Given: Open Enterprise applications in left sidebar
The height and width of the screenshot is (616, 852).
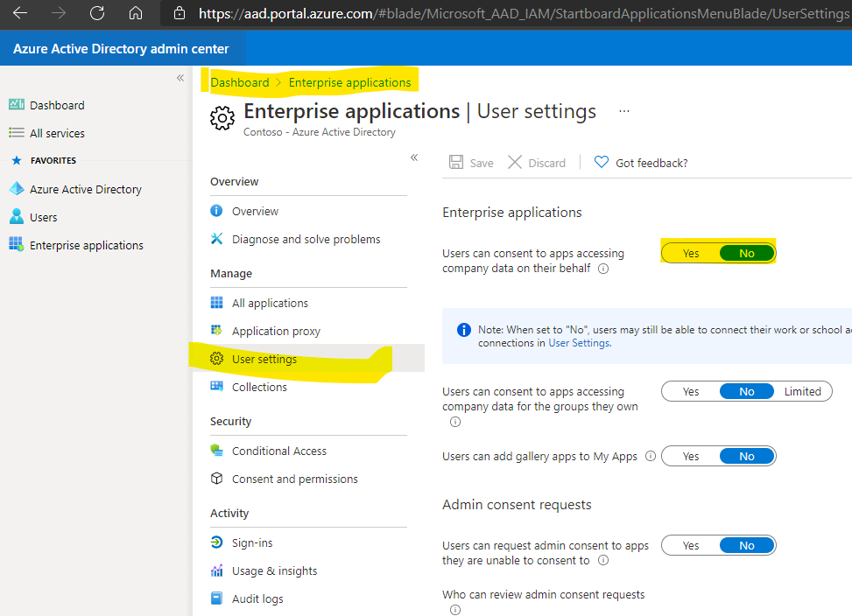Looking at the screenshot, I should (87, 245).
